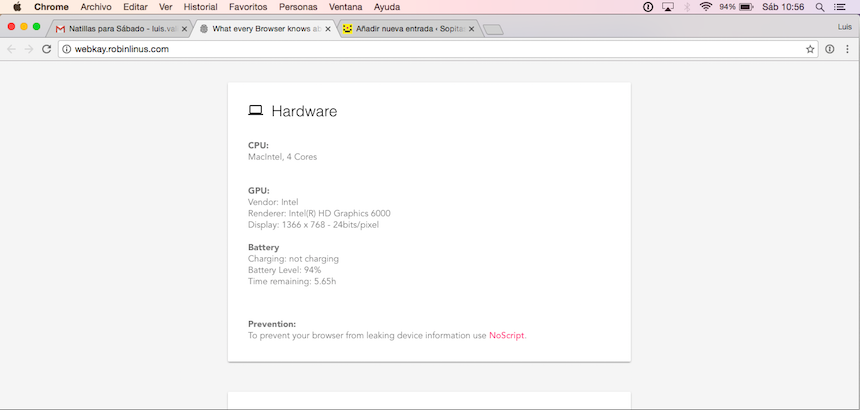This screenshot has height=410, width=860.
Task: Click the back navigation arrow
Action: pos(12,49)
